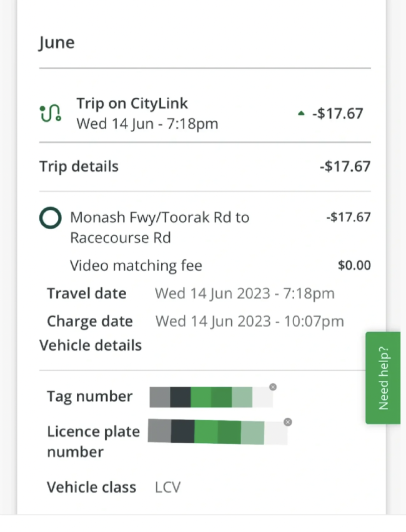The height and width of the screenshot is (532, 406).
Task: Click the blurred Licence plate value
Action: click(217, 432)
